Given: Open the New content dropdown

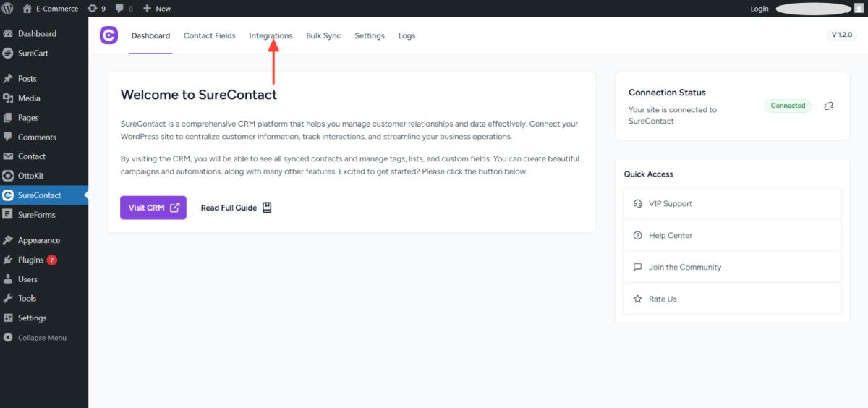Looking at the screenshot, I should click(x=157, y=9).
